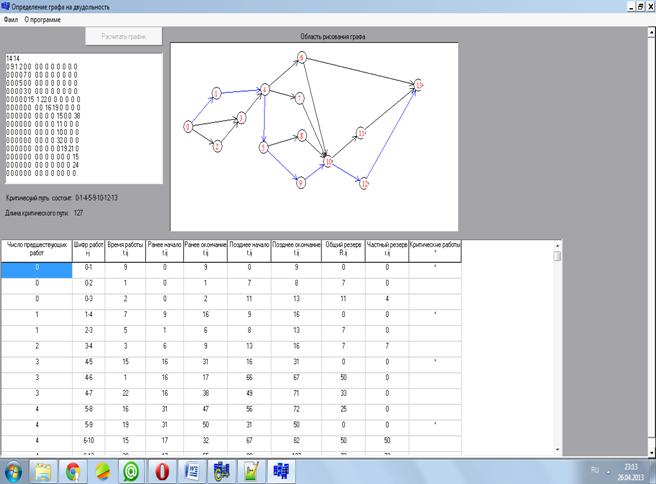Screen dimensions: 656x484
Task: Click graph node 0 in the drawing area
Action: click(x=188, y=126)
